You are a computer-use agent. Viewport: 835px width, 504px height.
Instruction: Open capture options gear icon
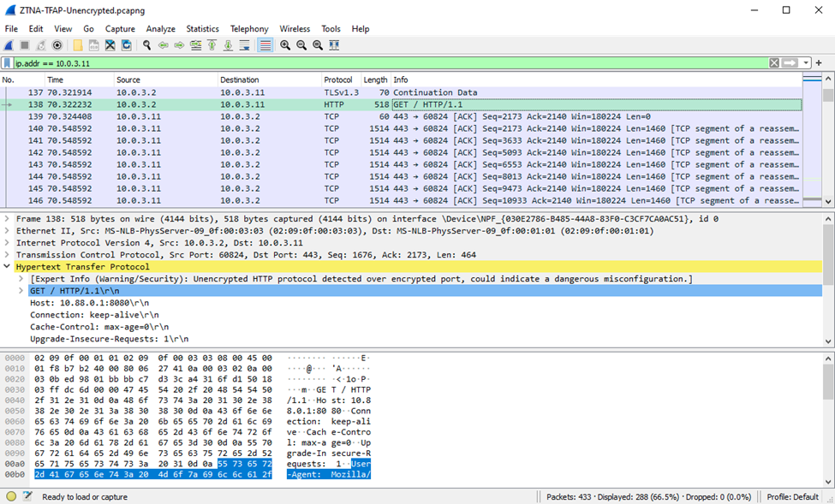coord(57,45)
